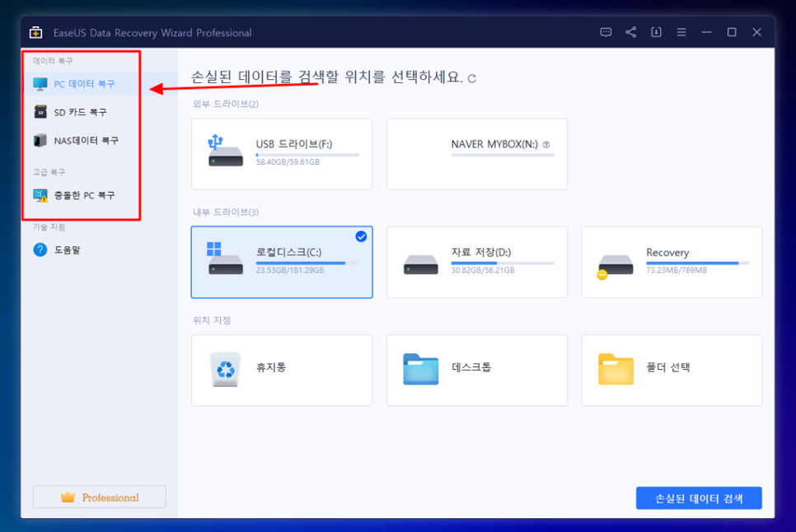Click the 외부 드라이브(2) section label
Viewport: 796px width, 532px height.
(226, 104)
